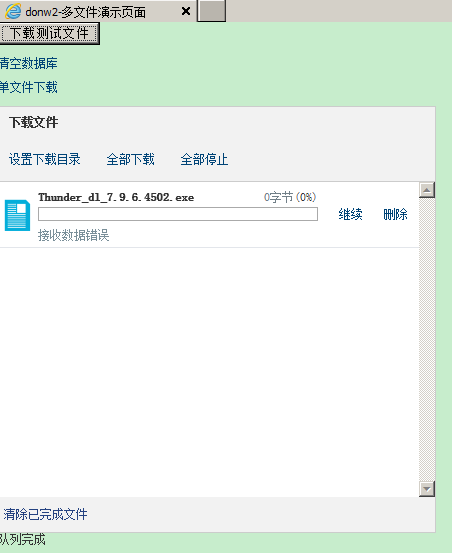Click the blue file icon of Thunder download
Screen dimensions: 452x553
17,215
